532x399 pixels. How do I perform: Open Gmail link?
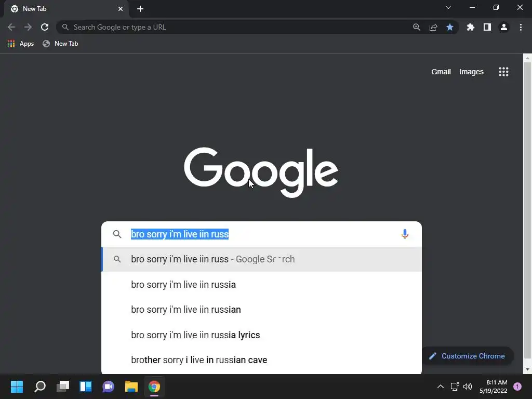[x=441, y=72]
